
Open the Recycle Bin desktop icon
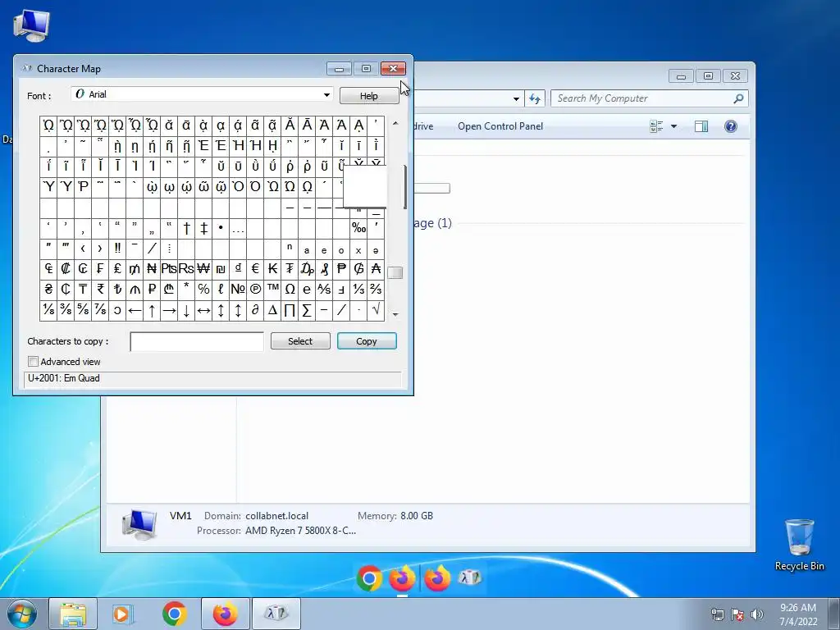[799, 545]
